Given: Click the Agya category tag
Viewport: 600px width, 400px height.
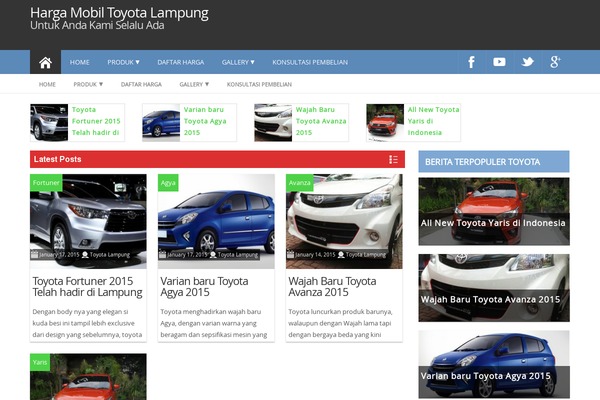Looking at the screenshot, I should pos(168,183).
